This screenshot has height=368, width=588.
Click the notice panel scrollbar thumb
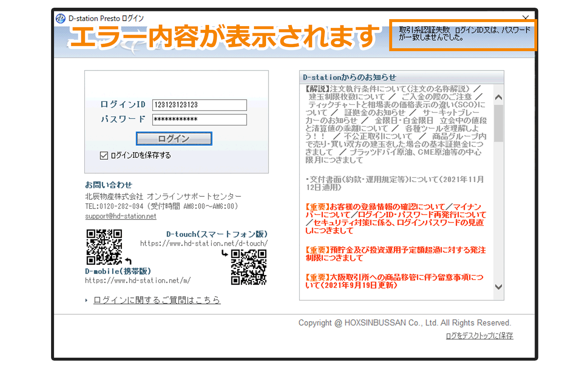click(498, 123)
